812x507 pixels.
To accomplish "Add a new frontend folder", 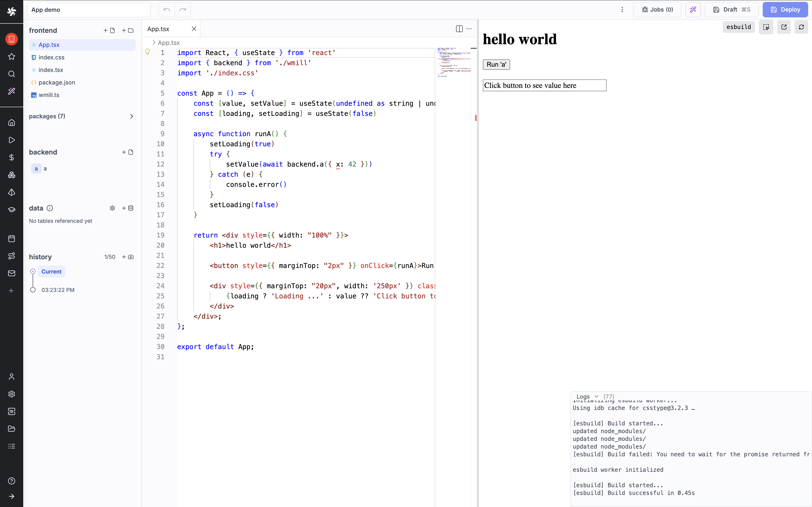I will (x=128, y=30).
